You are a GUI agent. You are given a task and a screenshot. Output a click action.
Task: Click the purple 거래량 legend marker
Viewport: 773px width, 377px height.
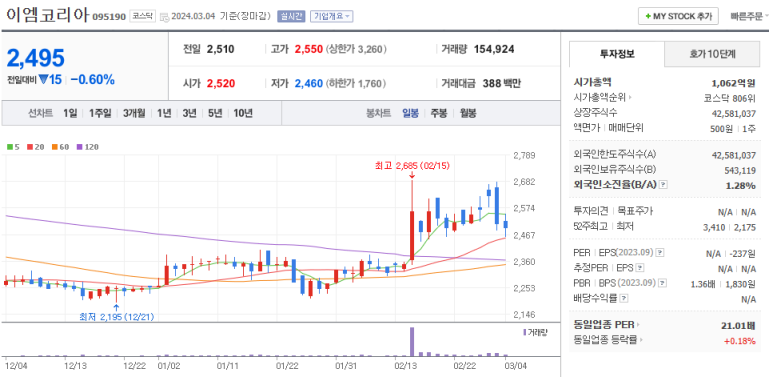coord(524,332)
